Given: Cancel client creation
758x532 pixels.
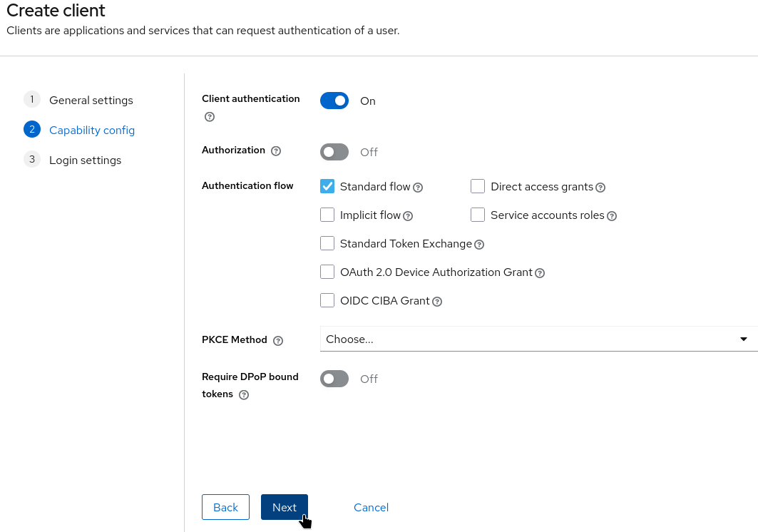Looking at the screenshot, I should [x=371, y=507].
